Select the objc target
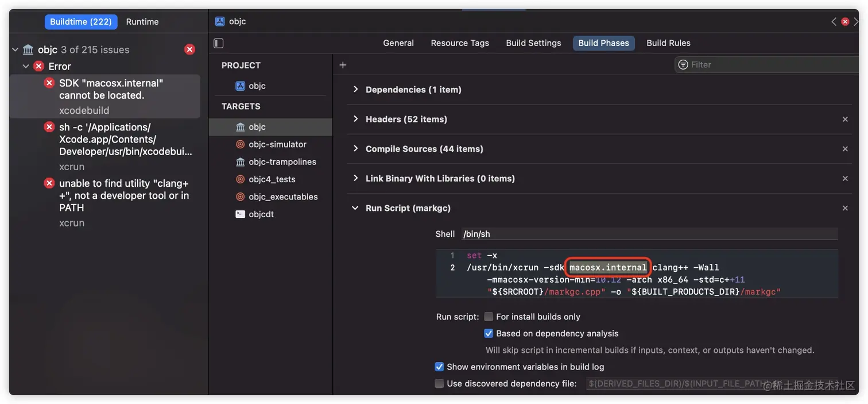Viewport: 868px width, 404px height. coord(270,127)
